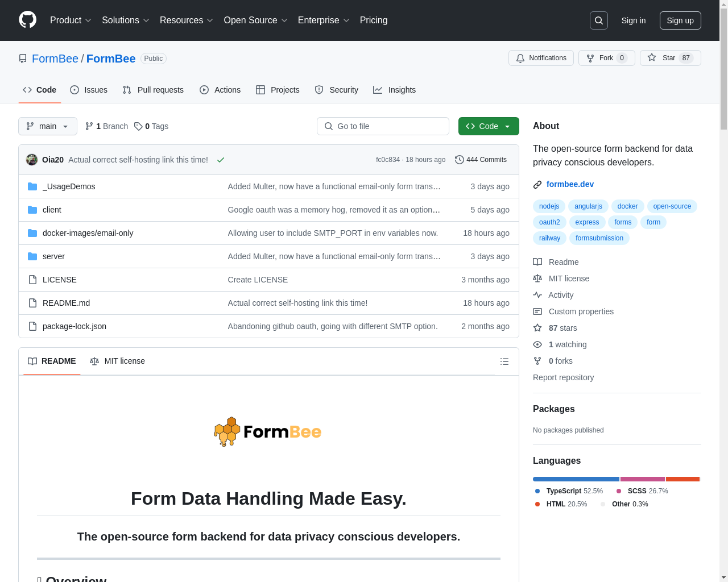Click the Sign in link
The height and width of the screenshot is (582, 728).
(x=634, y=20)
